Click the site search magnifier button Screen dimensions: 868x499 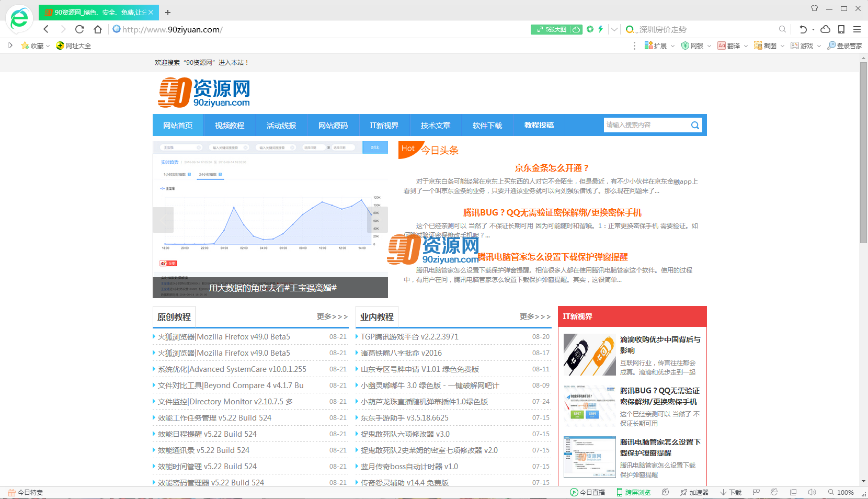pyautogui.click(x=695, y=125)
